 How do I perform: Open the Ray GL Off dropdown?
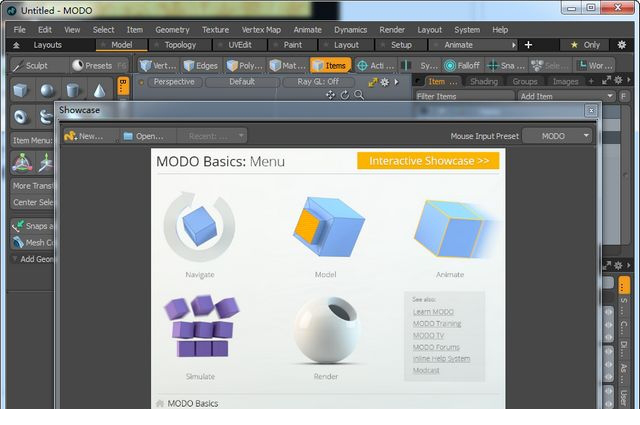tap(318, 82)
